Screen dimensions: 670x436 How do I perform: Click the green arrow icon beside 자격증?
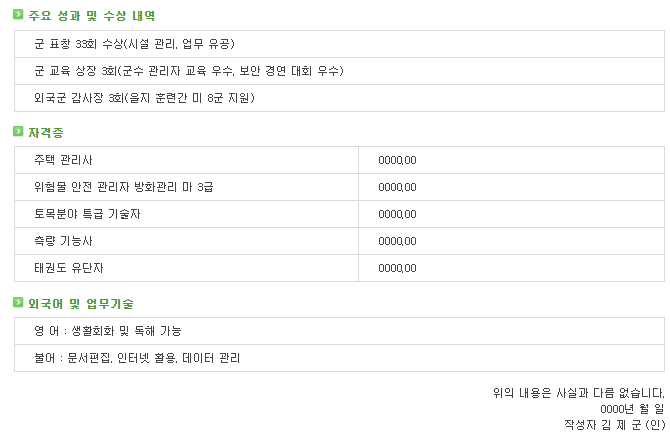point(18,131)
